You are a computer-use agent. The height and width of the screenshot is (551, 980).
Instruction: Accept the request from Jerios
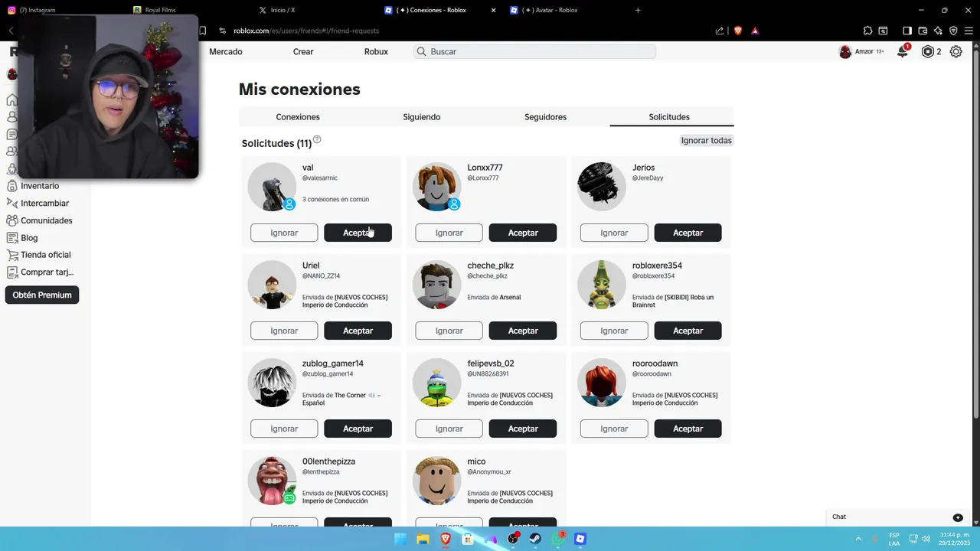[688, 233]
